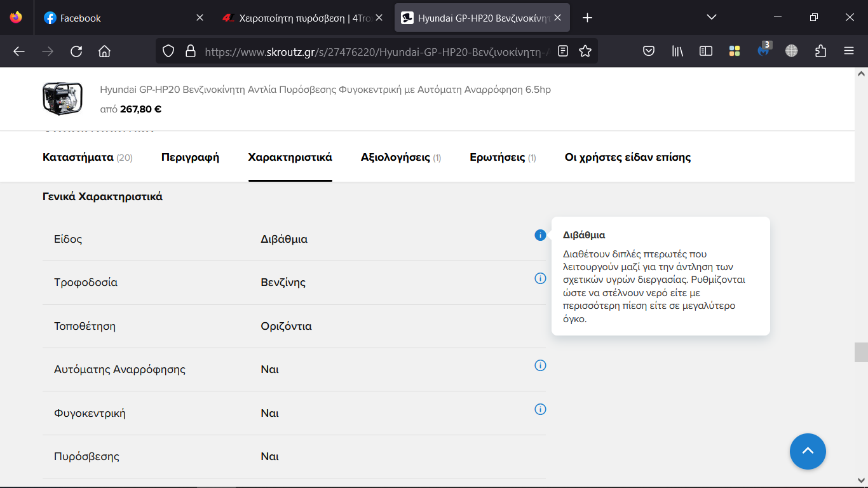
Task: Open the Extensions puzzle-piece icon
Action: 820,51
